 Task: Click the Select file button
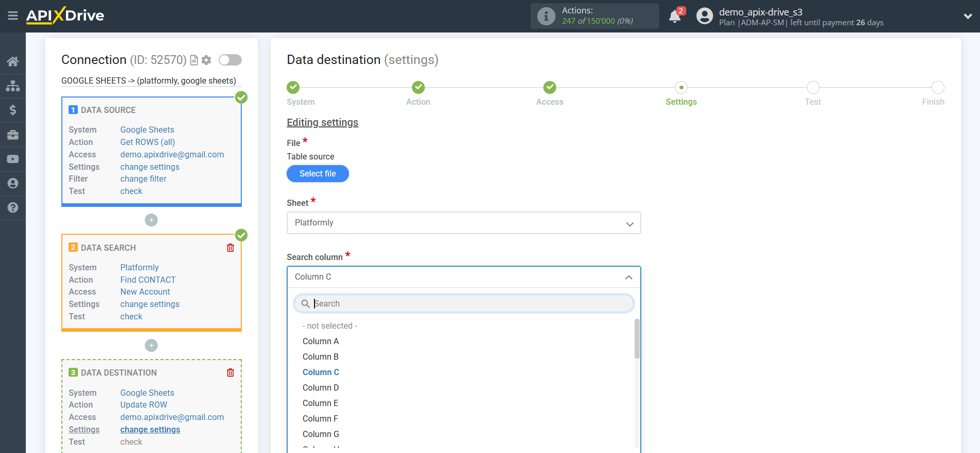(x=318, y=173)
